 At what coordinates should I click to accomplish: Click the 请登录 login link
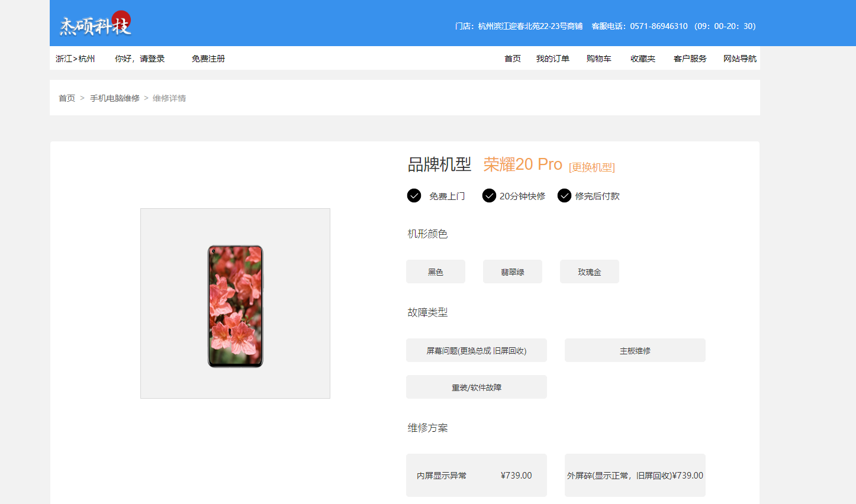click(x=152, y=59)
